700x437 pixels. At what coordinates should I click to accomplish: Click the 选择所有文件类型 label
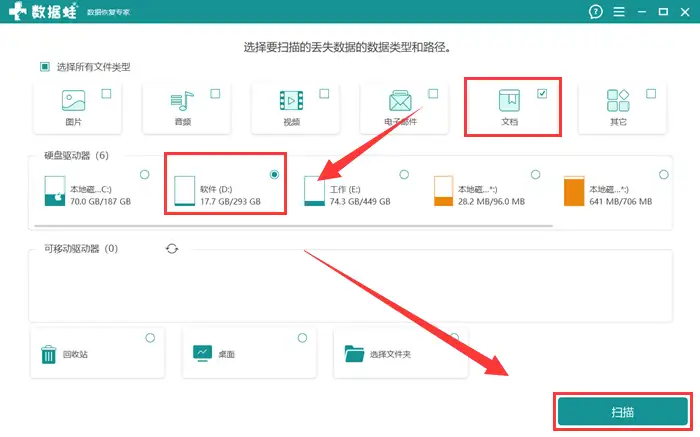93,67
